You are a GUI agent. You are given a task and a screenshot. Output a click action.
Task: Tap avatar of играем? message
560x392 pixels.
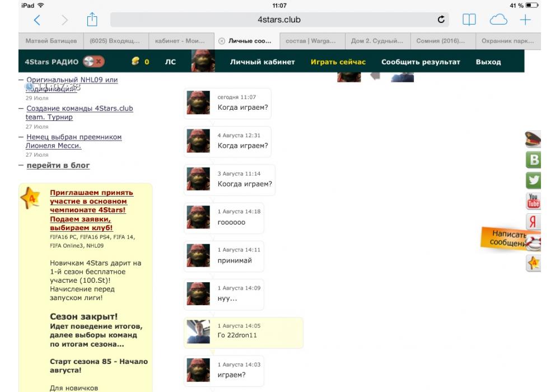tap(198, 370)
